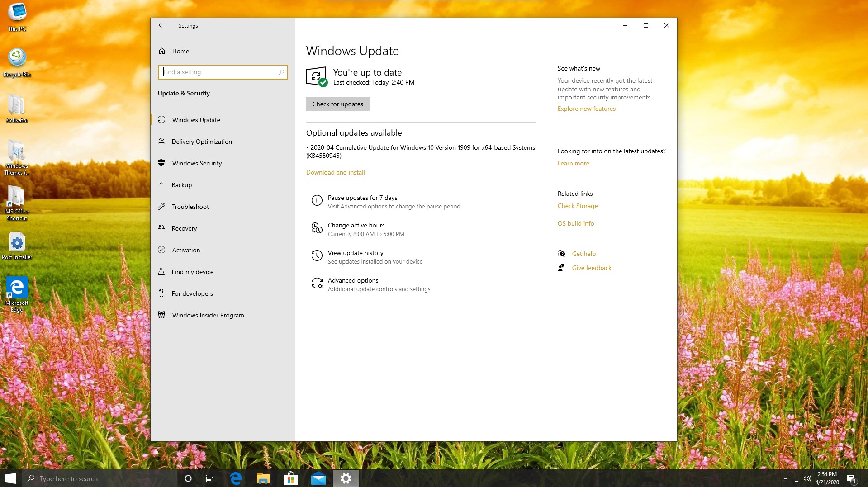The image size is (868, 487).
Task: Select the Activator desktop folder
Action: [17, 109]
